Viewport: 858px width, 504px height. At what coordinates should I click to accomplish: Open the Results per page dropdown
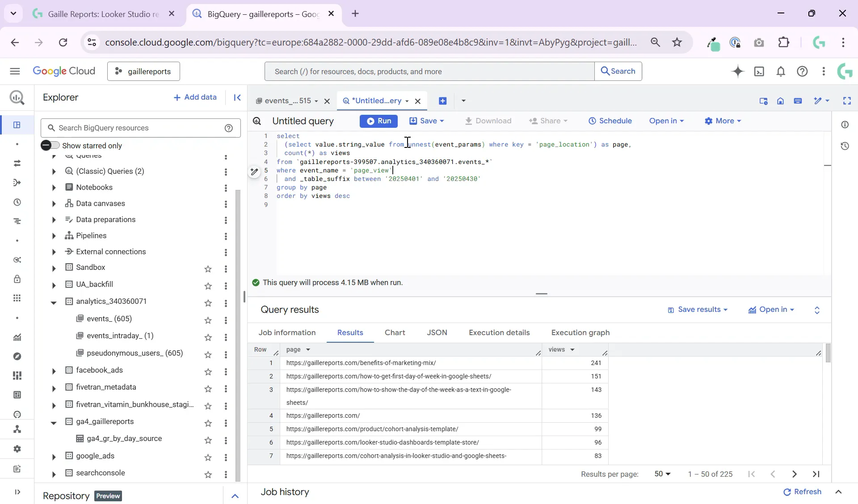(x=663, y=474)
